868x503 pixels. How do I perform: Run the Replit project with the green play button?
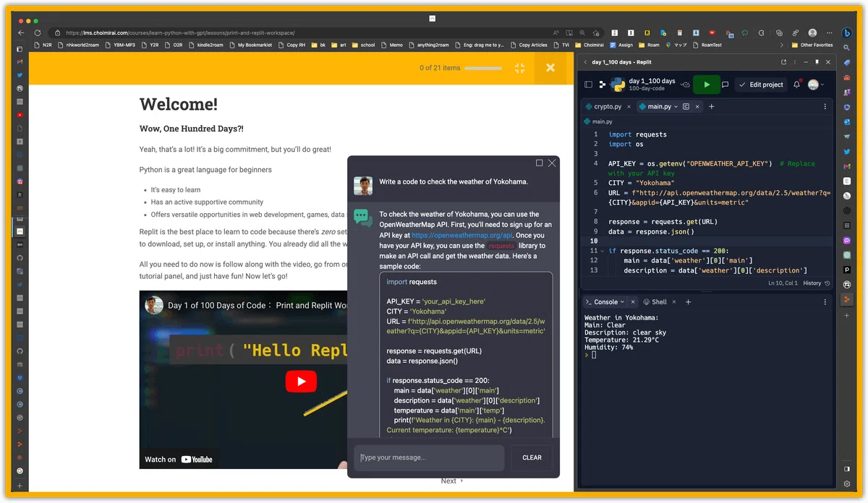[x=707, y=85]
